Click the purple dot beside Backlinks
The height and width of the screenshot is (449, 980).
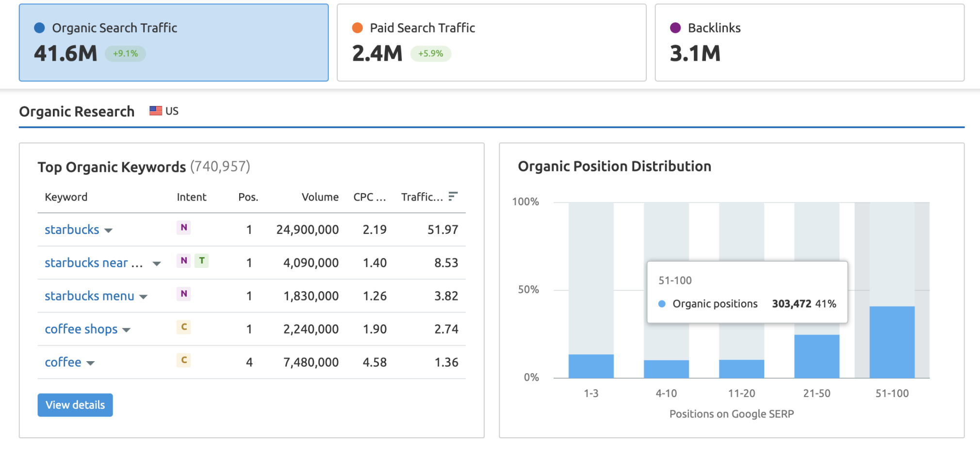(x=675, y=28)
